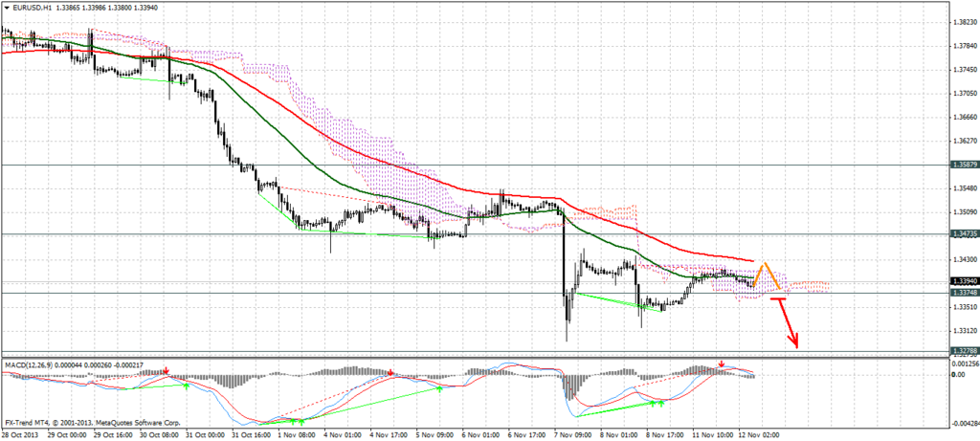Click the MACD scale value 0.001256
Screen dimensions: 980x441
pos(967,364)
